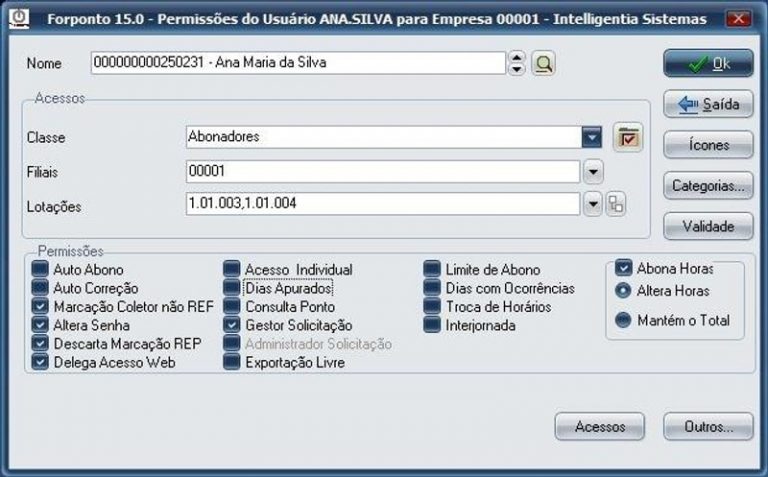This screenshot has width=768, height=477.
Task: Expand the Classe dropdown list
Action: coord(592,137)
